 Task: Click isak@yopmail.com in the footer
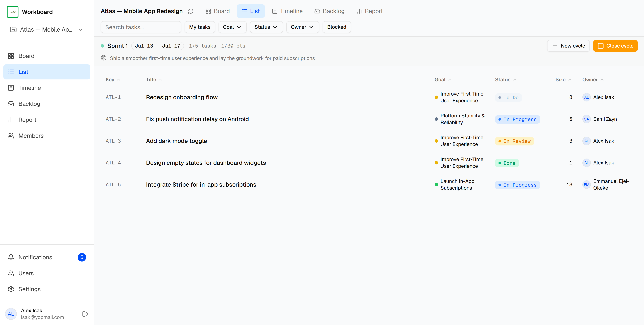(x=42, y=317)
